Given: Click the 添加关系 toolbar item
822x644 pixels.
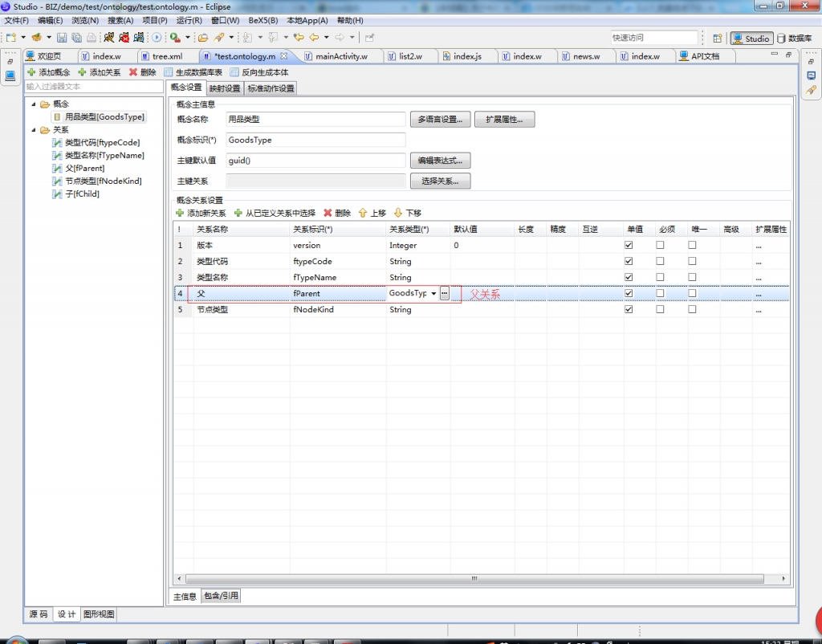Looking at the screenshot, I should 99,72.
